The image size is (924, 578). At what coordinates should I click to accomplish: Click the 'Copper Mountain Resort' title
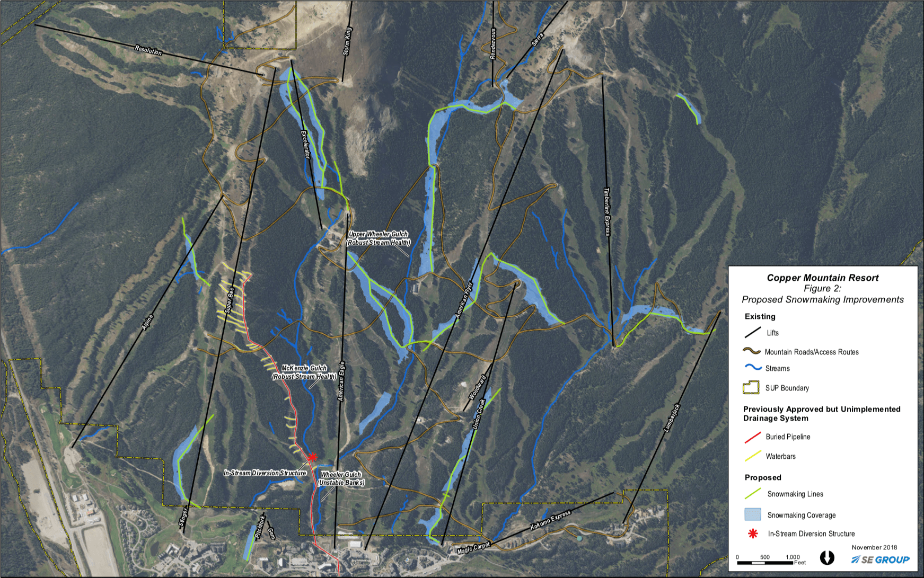[822, 278]
